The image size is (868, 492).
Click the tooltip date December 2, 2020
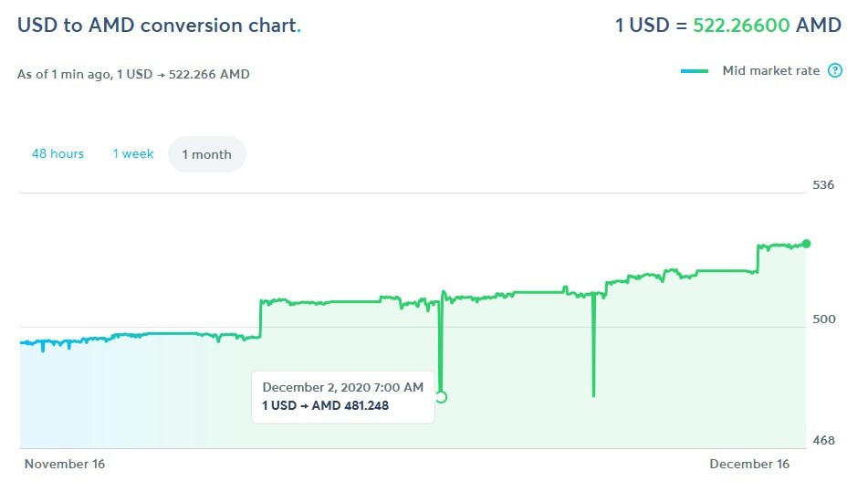(x=342, y=388)
